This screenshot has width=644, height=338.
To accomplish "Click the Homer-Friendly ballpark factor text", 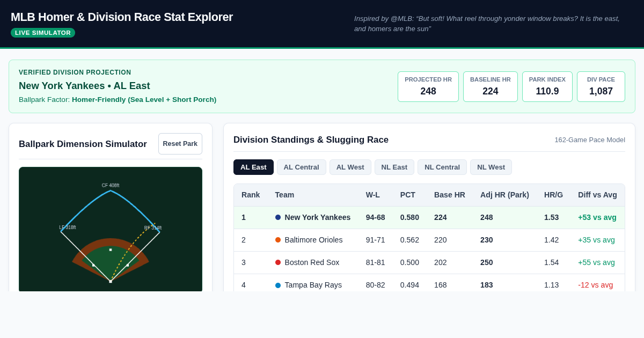I will [144, 100].
